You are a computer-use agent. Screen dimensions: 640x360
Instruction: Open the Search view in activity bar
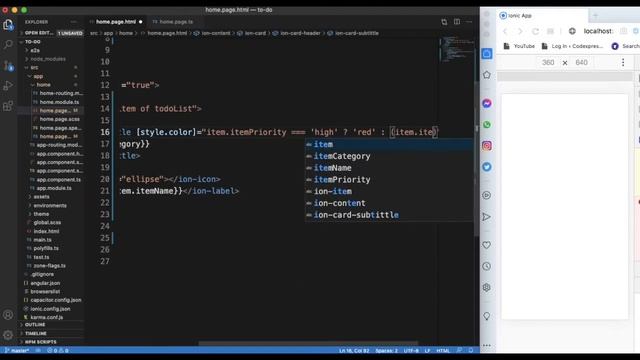8,44
